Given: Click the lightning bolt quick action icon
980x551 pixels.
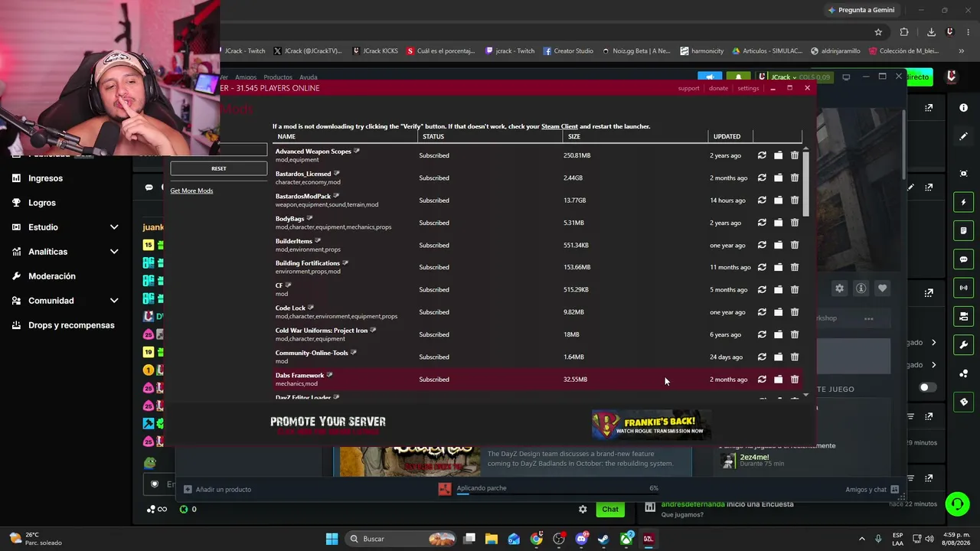Looking at the screenshot, I should tap(964, 202).
